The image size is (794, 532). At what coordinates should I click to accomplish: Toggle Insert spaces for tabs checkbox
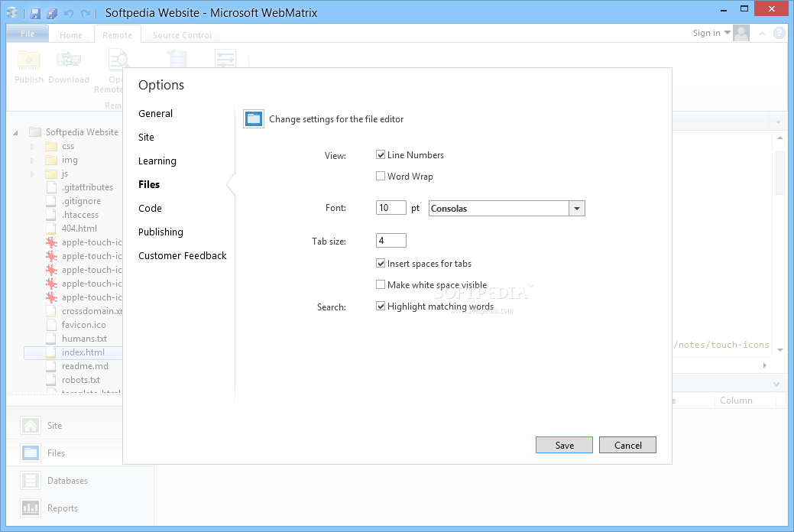[381, 263]
